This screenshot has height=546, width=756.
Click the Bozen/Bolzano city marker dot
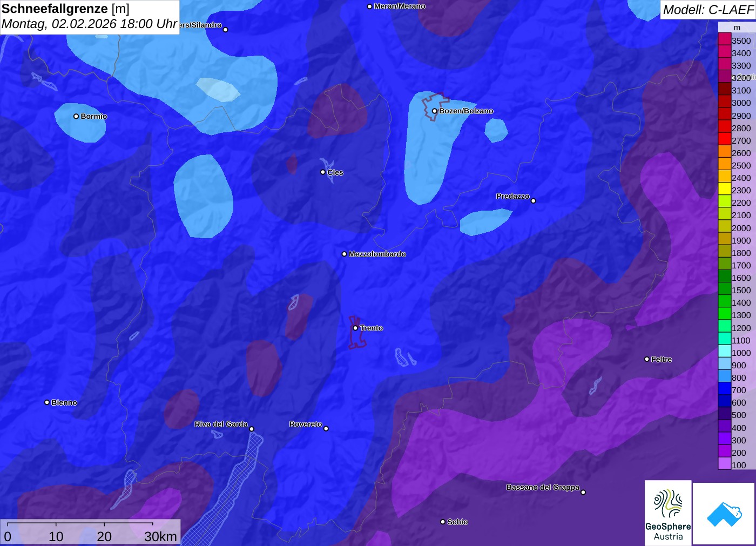[x=435, y=111]
